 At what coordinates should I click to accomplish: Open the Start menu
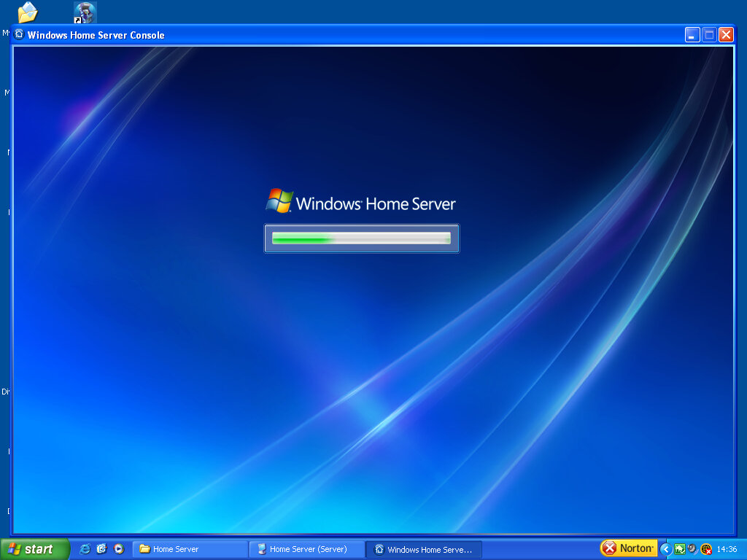34,549
